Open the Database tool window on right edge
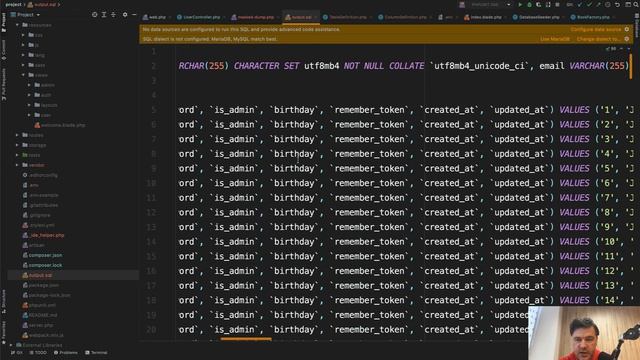The width and height of the screenshot is (640, 360). point(636,26)
